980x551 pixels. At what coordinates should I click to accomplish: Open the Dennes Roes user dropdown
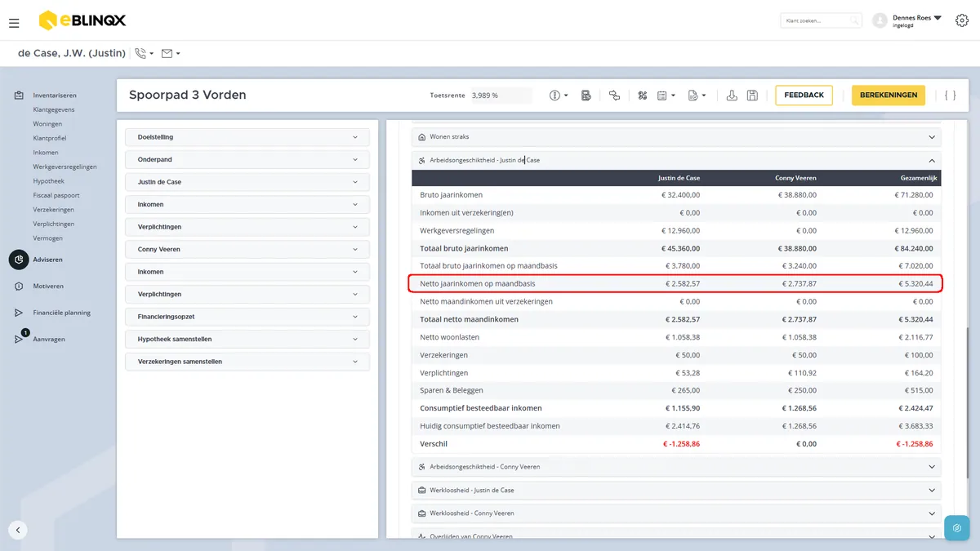pos(917,20)
